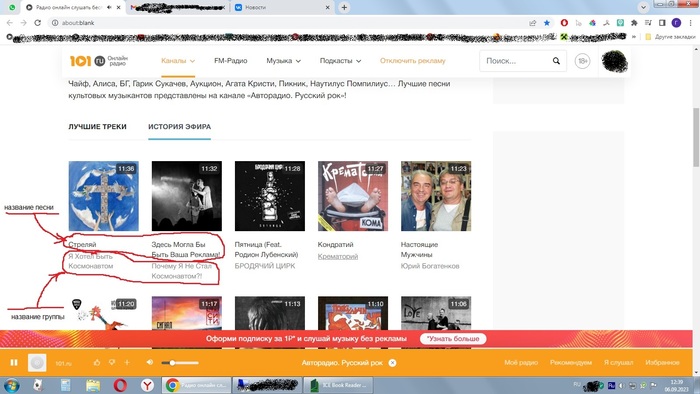Screen dimensions: 700x394
Task: Dislike the current track with thumbs down
Action: pos(112,362)
